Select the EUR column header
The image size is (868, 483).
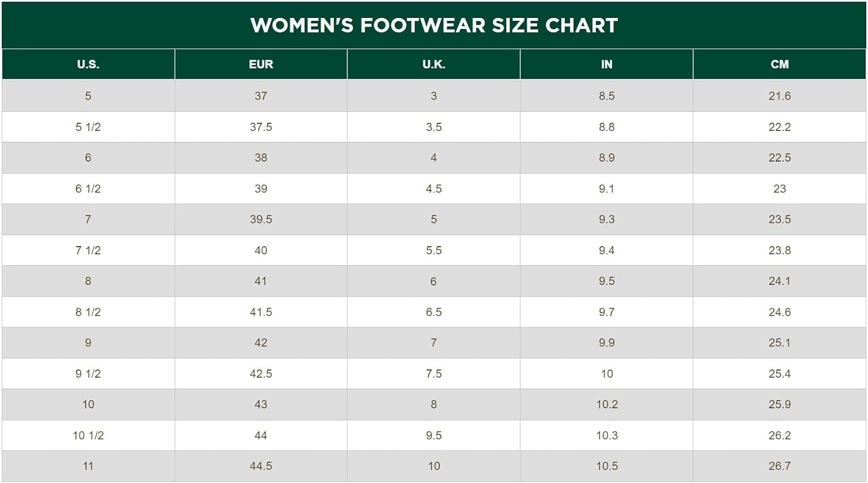click(x=261, y=64)
